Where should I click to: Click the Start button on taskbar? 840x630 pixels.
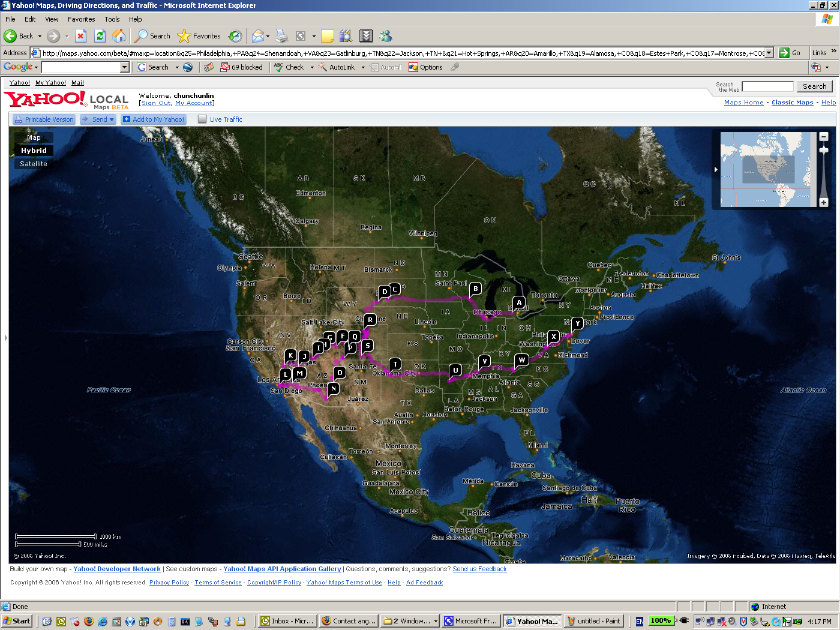[17, 621]
